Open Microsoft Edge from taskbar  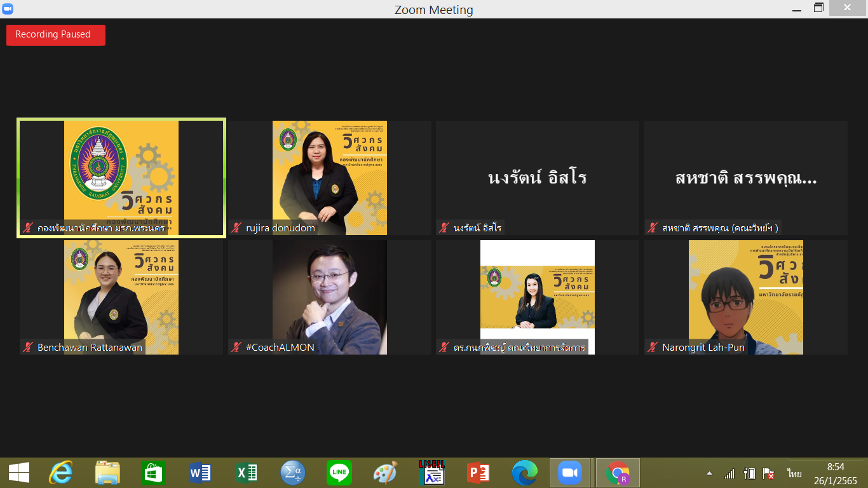pyautogui.click(x=524, y=473)
